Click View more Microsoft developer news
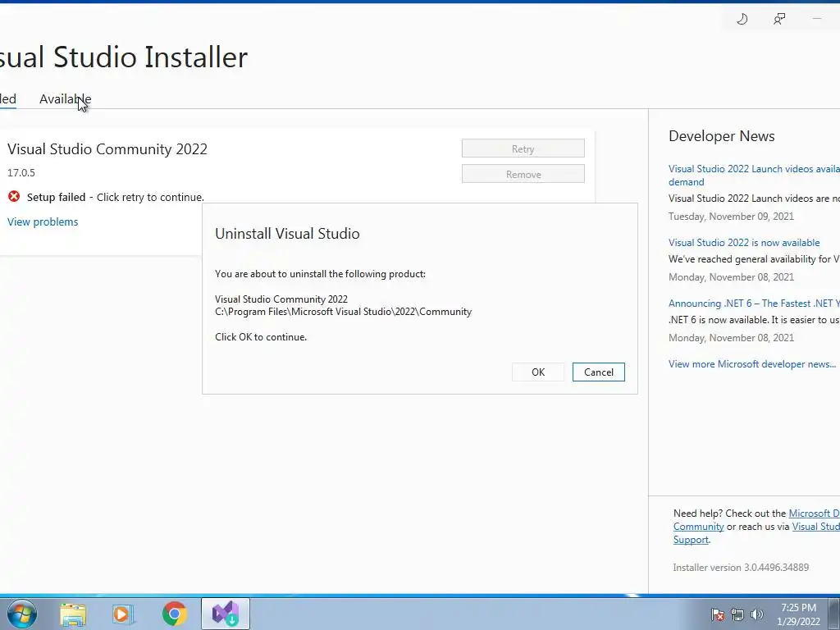 pos(752,364)
